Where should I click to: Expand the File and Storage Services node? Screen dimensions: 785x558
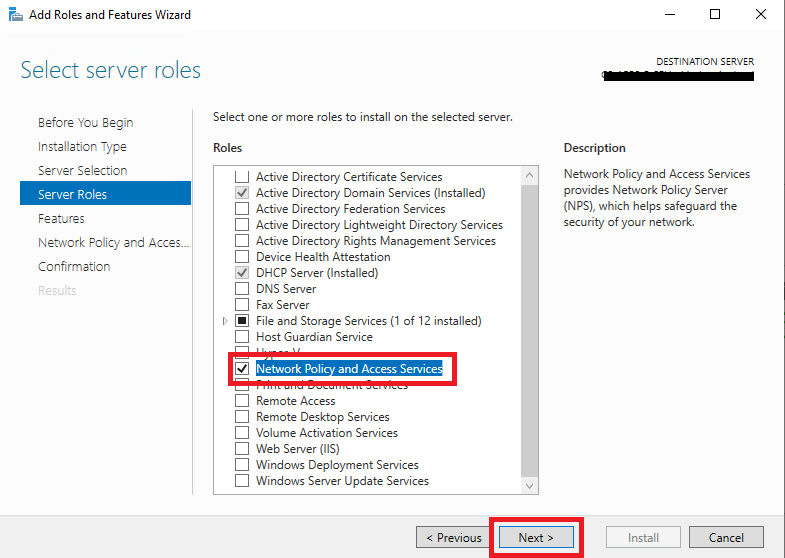225,321
